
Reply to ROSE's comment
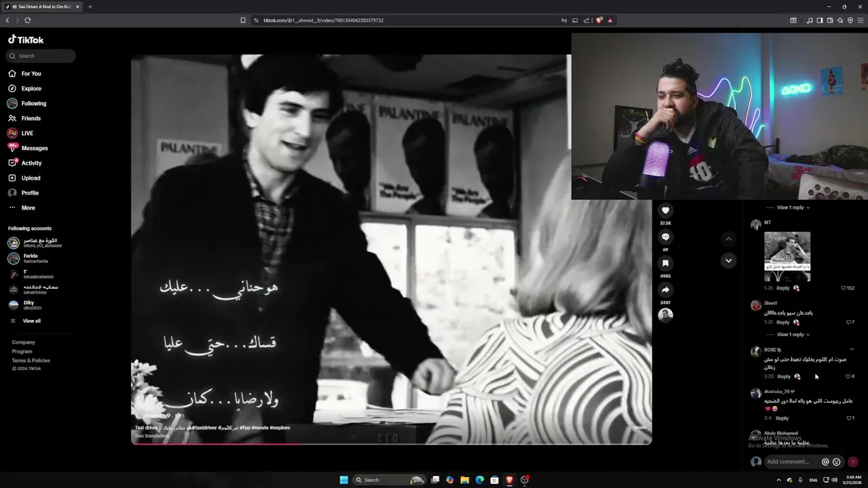(784, 376)
